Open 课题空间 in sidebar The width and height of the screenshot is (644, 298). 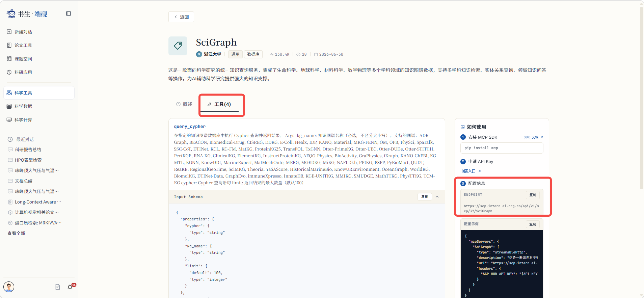(39, 59)
